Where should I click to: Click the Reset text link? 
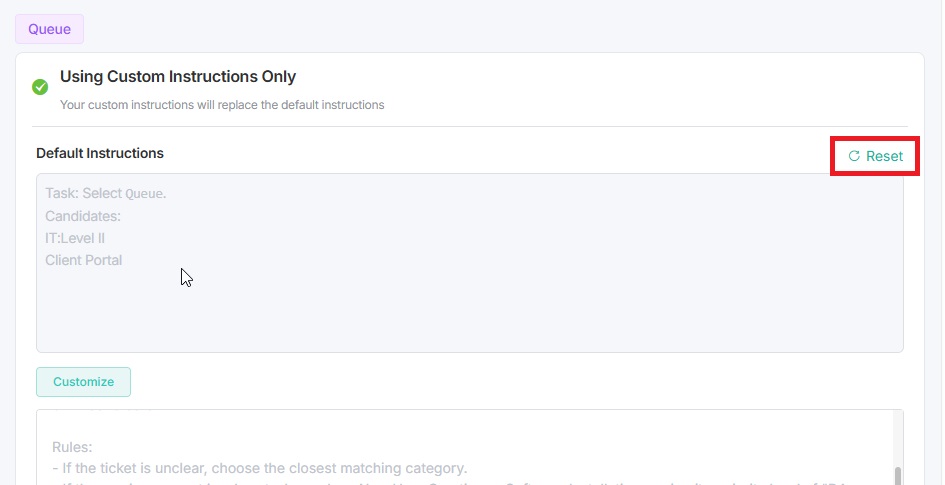tap(884, 156)
